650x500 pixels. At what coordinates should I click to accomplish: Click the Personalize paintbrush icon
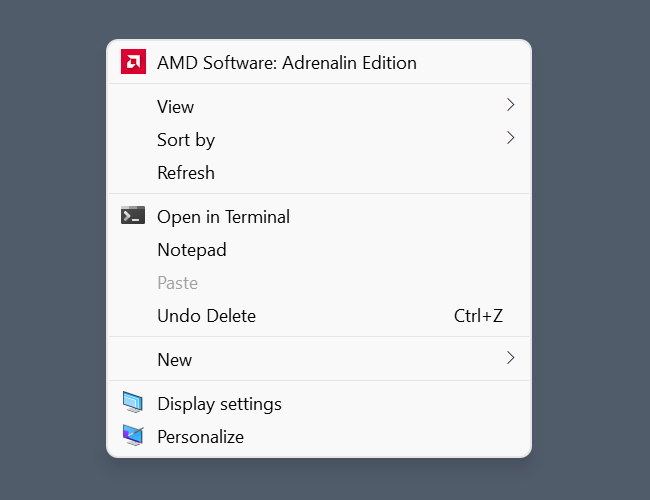(x=133, y=436)
